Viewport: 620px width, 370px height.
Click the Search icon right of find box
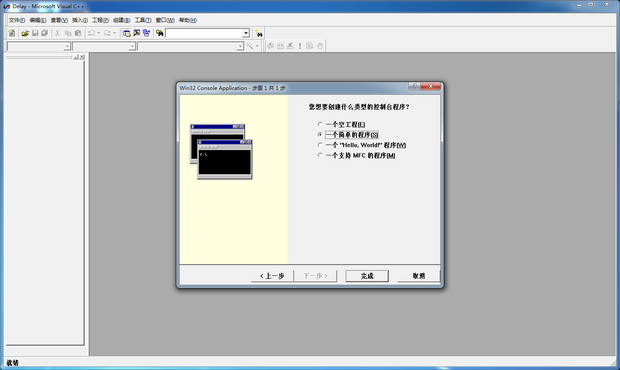(x=259, y=34)
